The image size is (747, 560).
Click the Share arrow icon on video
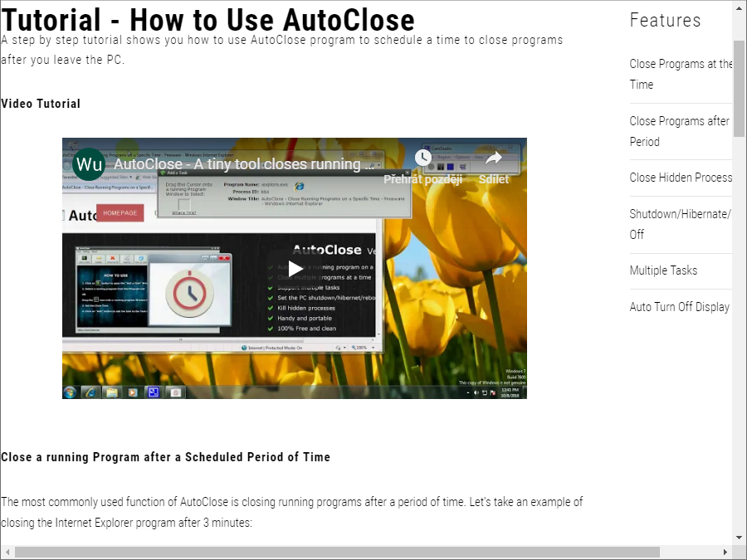(x=494, y=158)
